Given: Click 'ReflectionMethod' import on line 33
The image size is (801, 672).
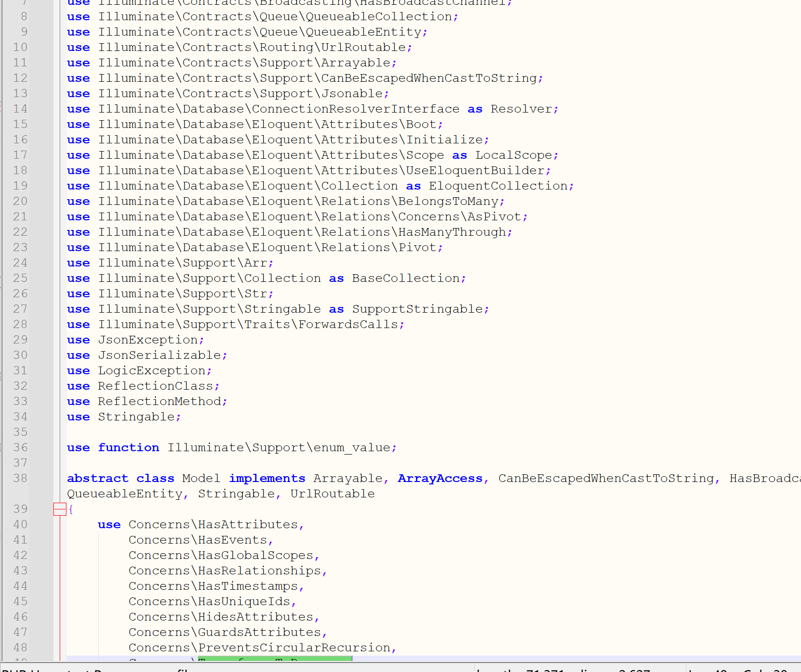Looking at the screenshot, I should pos(159,401).
